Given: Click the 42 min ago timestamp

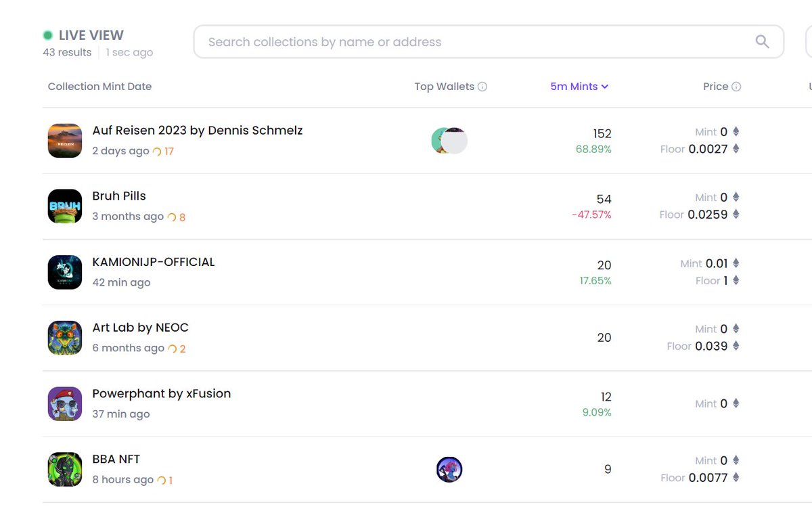Looking at the screenshot, I should tap(121, 282).
